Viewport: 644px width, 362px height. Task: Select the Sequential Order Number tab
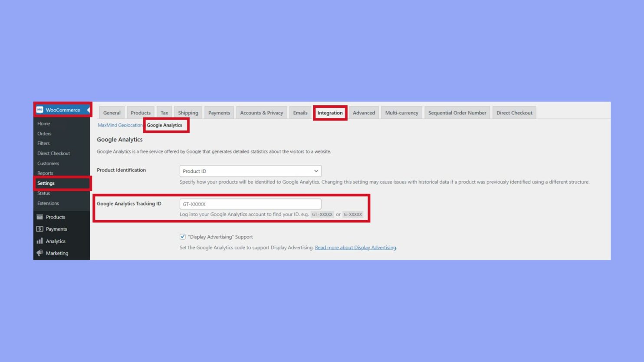[457, 112]
